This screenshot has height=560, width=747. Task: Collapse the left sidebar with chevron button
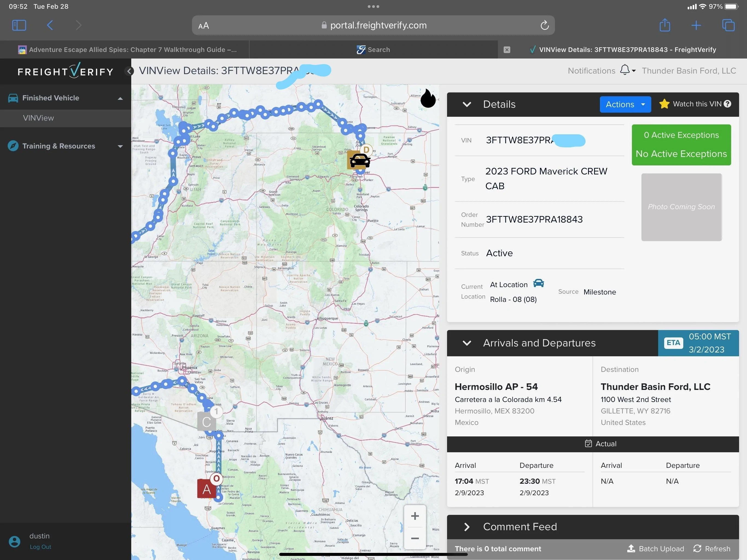pyautogui.click(x=129, y=71)
